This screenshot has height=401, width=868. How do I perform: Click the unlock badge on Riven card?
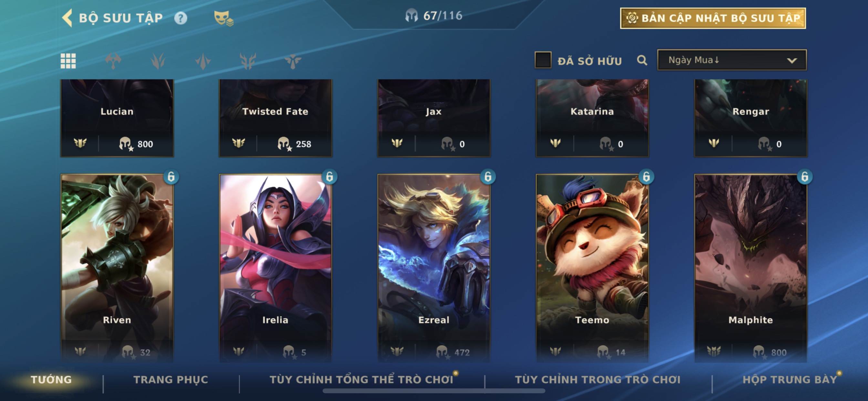pyautogui.click(x=171, y=177)
